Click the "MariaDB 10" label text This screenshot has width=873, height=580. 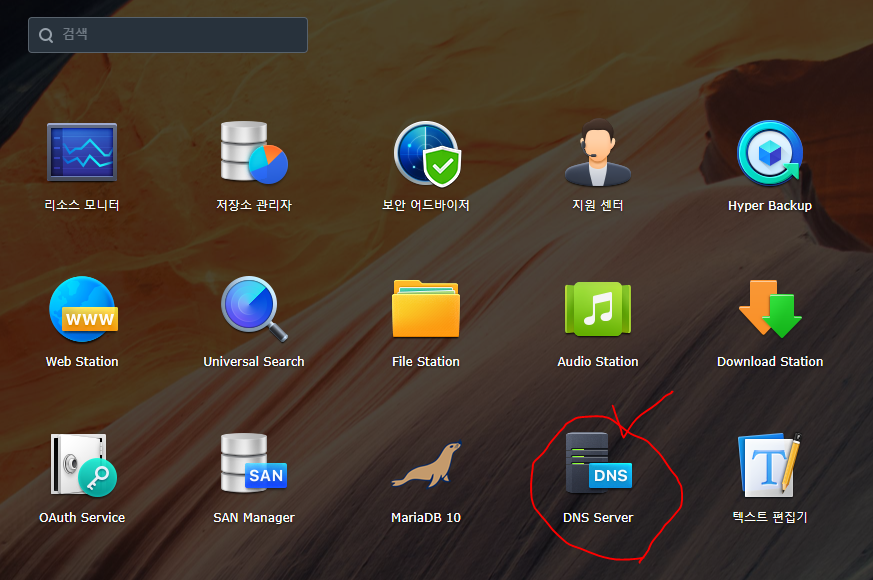pos(426,518)
